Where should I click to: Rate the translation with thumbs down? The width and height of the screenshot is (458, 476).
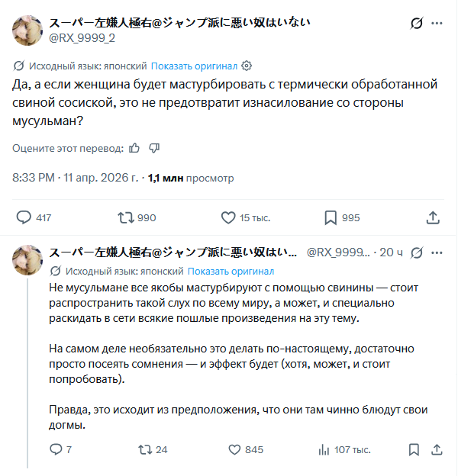click(x=154, y=147)
